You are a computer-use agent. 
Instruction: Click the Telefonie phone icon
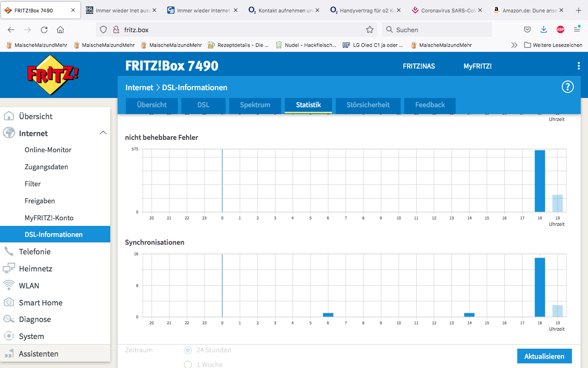point(9,251)
